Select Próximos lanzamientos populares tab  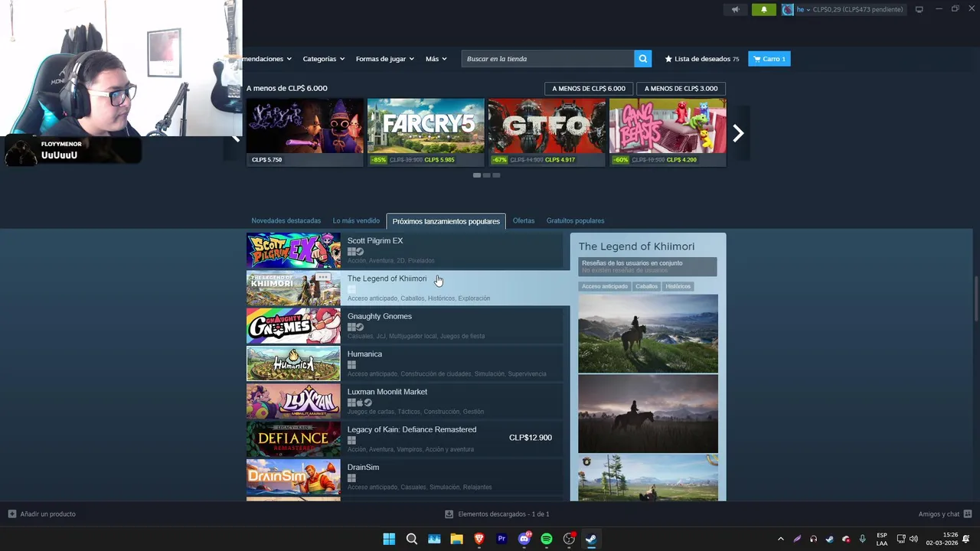tap(446, 221)
